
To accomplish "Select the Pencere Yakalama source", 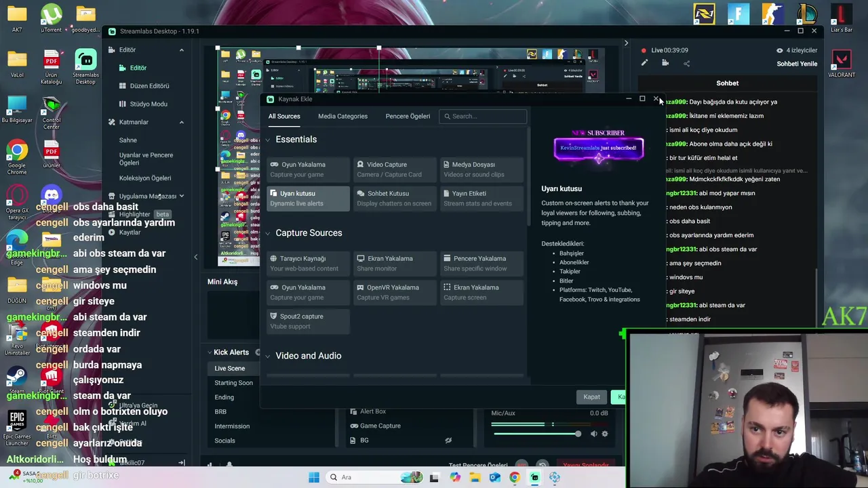I will coord(481,263).
